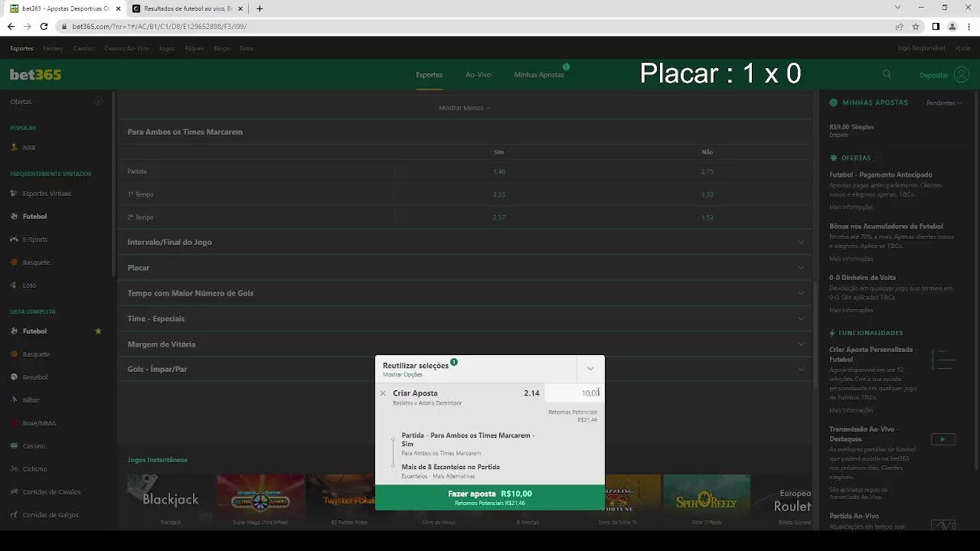980x551 pixels.
Task: Open Fantasy in the top menu
Action: (x=54, y=48)
